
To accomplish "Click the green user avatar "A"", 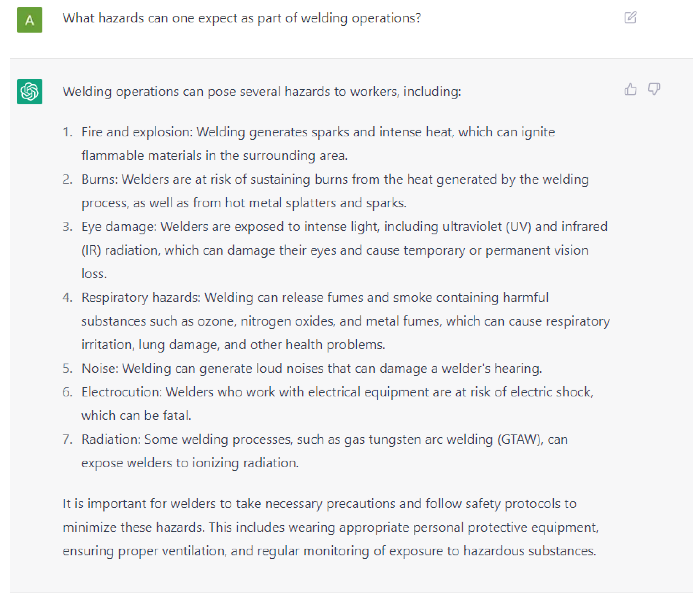I will [x=30, y=20].
